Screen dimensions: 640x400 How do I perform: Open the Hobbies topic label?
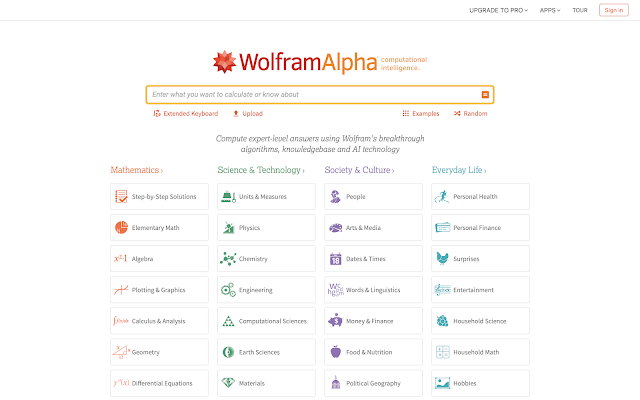tap(464, 383)
